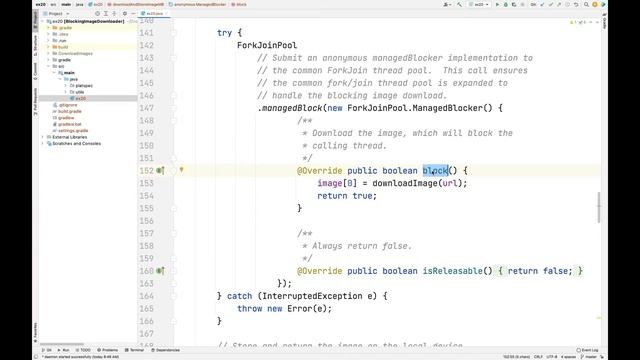Show Git history clock icon
This screenshot has width=640, height=360.
[567, 4]
